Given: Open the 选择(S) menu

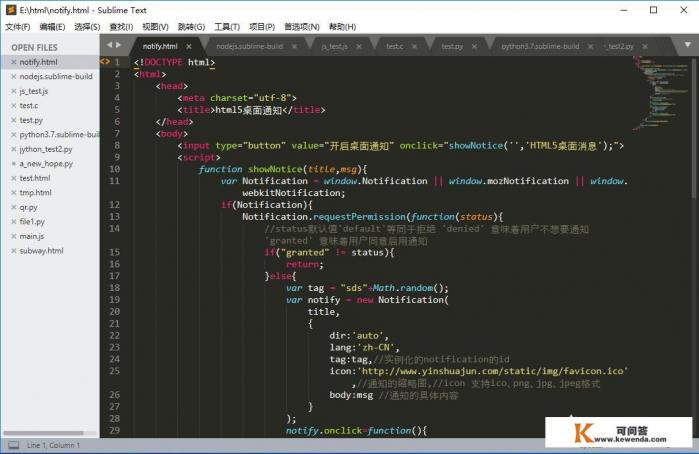Looking at the screenshot, I should (x=87, y=27).
